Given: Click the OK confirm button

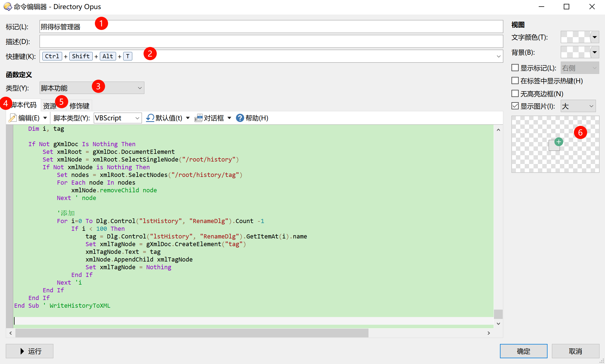Looking at the screenshot, I should pos(523,351).
